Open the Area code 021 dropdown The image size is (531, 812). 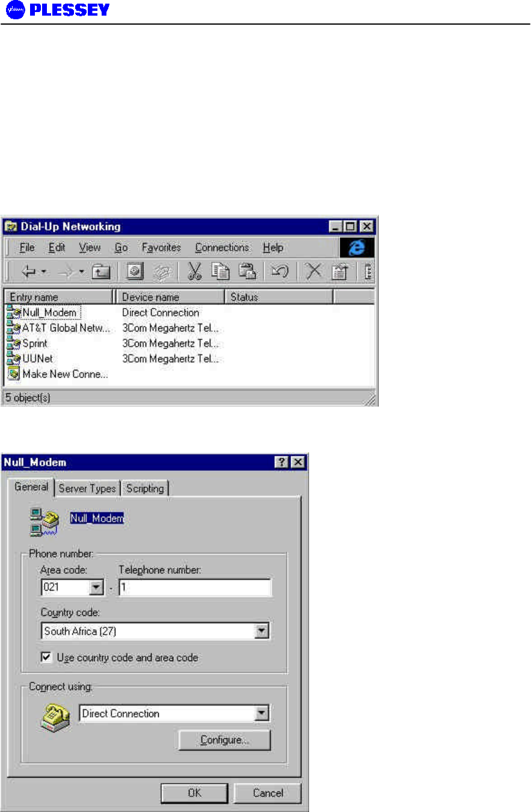(96, 588)
